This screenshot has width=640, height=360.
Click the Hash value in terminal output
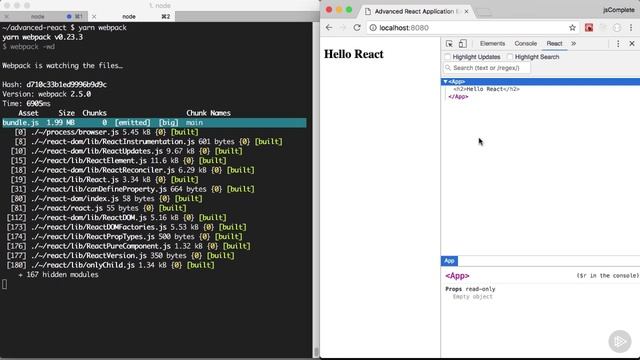[67, 84]
